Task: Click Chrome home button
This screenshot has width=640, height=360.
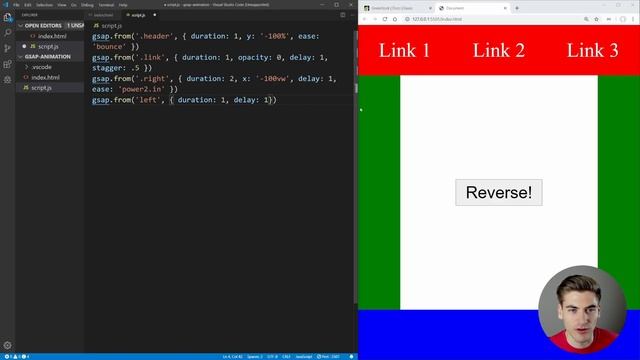Action: pos(395,19)
